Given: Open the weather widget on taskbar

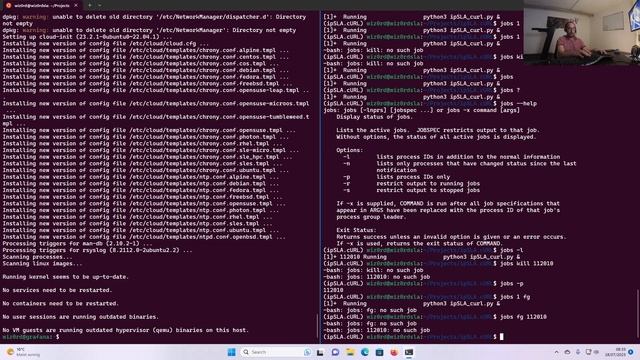Looking at the screenshot, I should [23, 352].
